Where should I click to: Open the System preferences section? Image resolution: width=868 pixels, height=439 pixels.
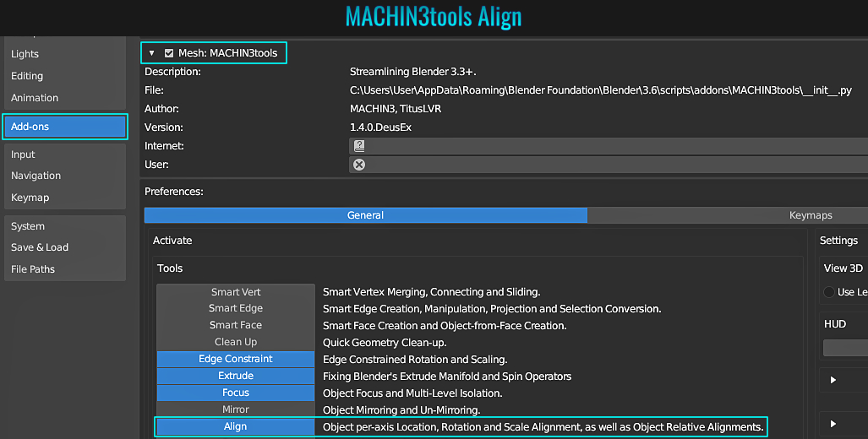pos(65,226)
